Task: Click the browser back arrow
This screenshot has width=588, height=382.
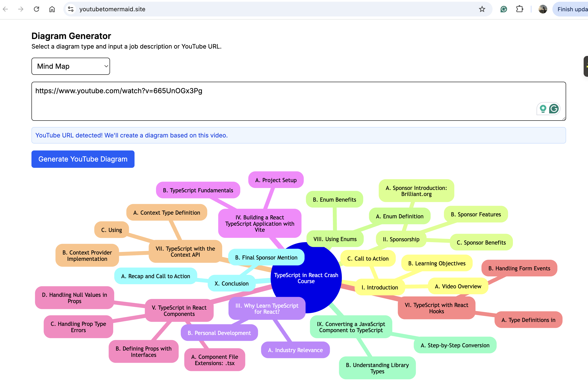Action: pos(5,9)
